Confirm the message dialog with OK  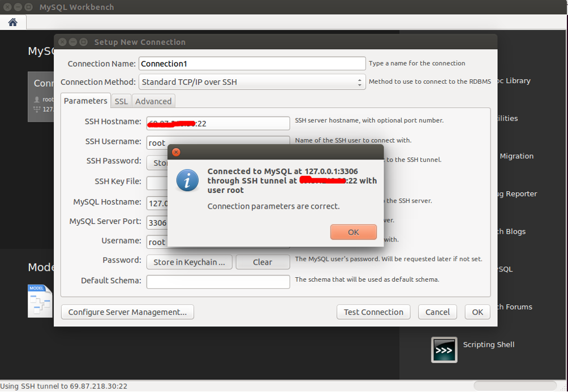[x=353, y=232]
